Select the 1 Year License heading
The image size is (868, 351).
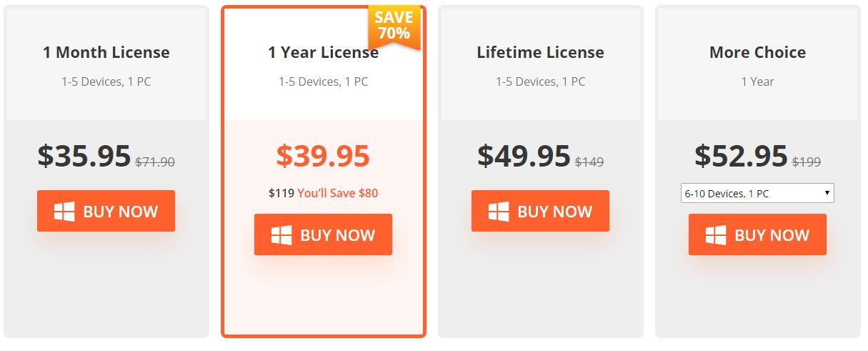coord(323,52)
